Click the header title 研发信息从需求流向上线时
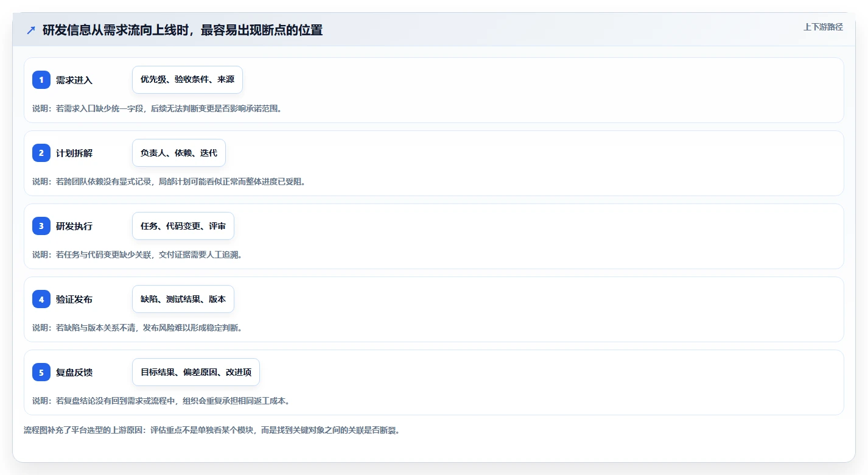868x475 pixels. click(x=183, y=30)
